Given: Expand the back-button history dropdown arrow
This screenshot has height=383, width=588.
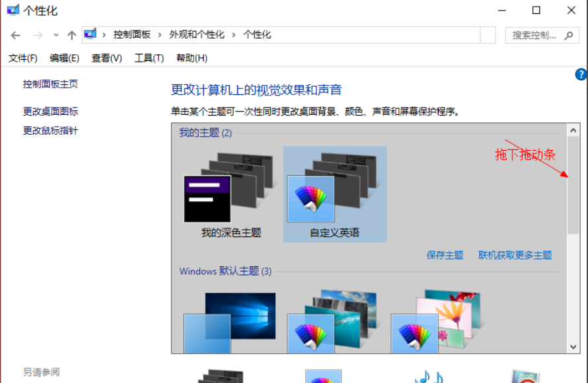Looking at the screenshot, I should coord(55,34).
